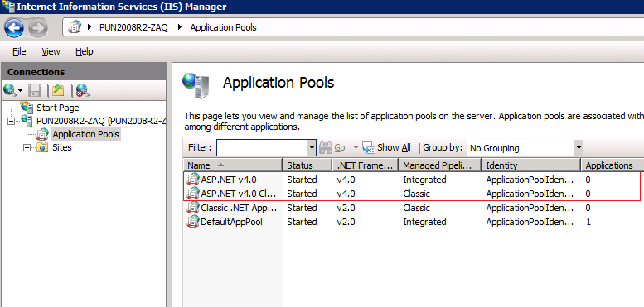Click the Go filter button label
Viewport: 644px width, 307px height.
(340, 147)
